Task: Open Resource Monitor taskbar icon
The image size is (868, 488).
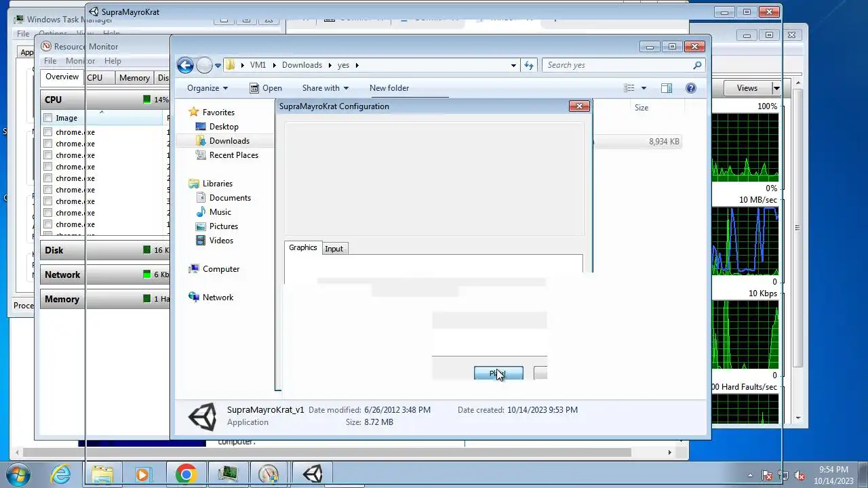Action: coord(269,474)
